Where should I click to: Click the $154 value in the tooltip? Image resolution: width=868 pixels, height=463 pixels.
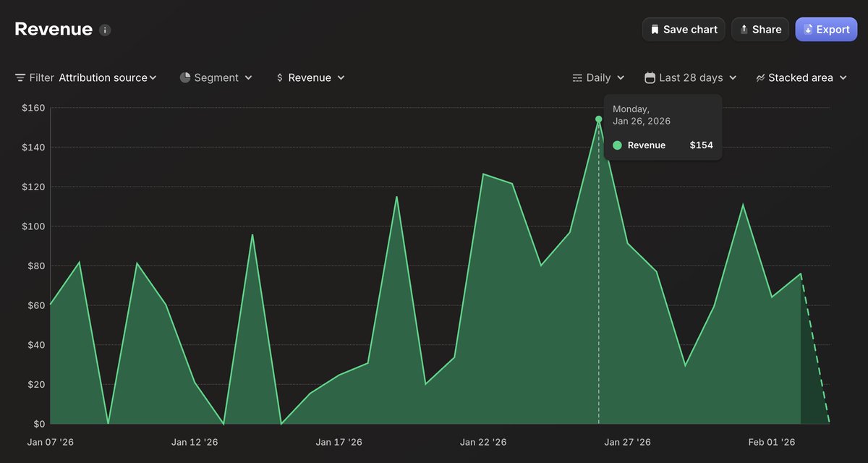pos(701,145)
